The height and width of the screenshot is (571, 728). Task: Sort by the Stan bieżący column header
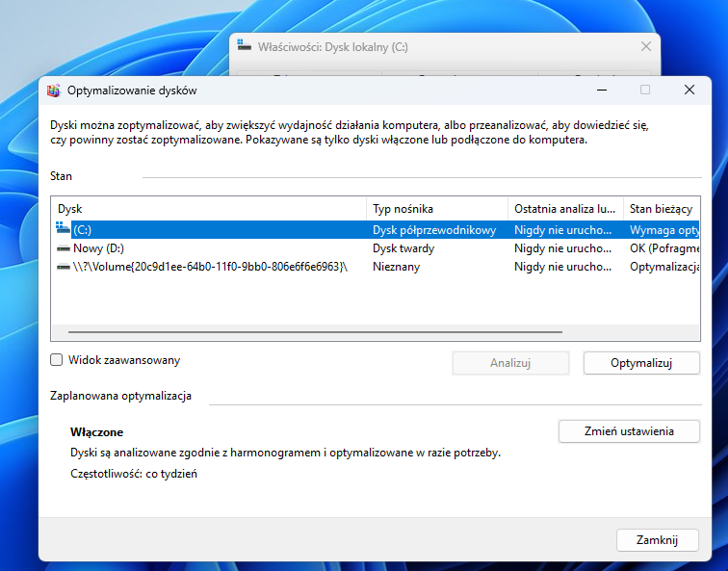pyautogui.click(x=662, y=209)
